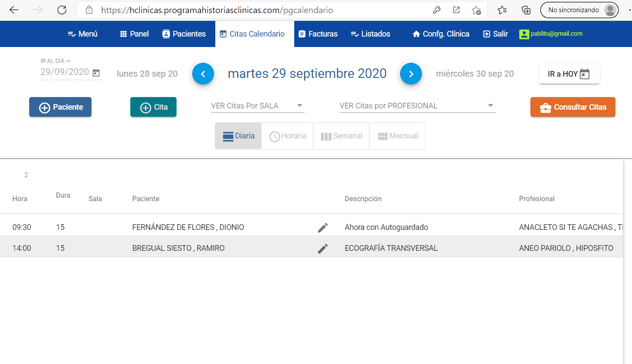Activate the Diaria view option
The width and height of the screenshot is (632, 364).
(238, 135)
